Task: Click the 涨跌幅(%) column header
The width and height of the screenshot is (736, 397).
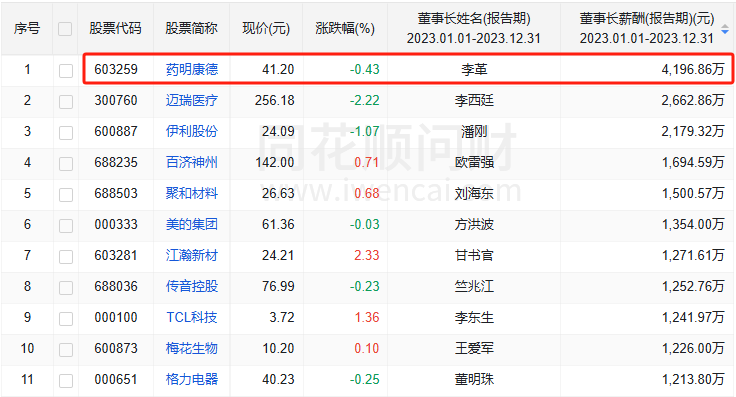Action: (345, 29)
